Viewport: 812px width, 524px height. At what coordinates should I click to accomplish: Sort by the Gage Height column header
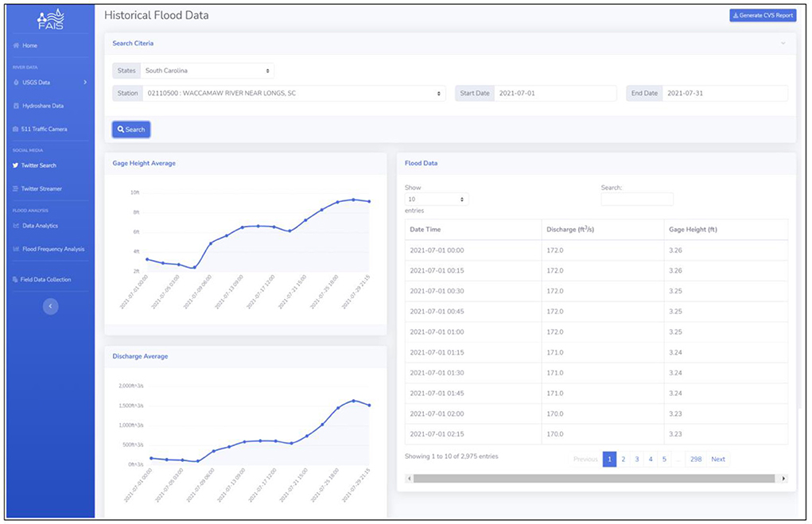tap(726, 229)
